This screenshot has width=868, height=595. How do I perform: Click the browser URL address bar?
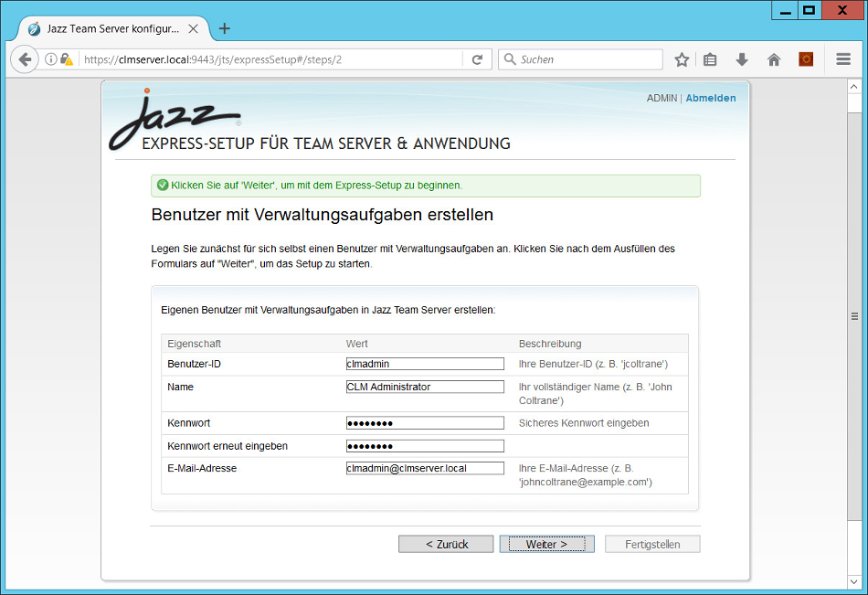point(271,59)
